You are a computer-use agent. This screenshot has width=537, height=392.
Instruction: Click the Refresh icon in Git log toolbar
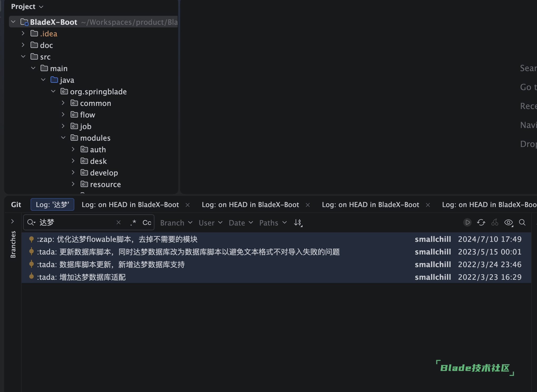(481, 223)
